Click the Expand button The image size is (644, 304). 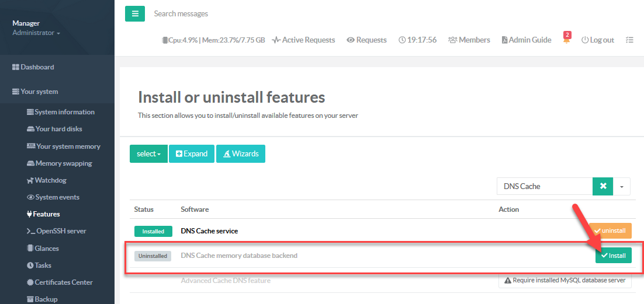(x=192, y=153)
